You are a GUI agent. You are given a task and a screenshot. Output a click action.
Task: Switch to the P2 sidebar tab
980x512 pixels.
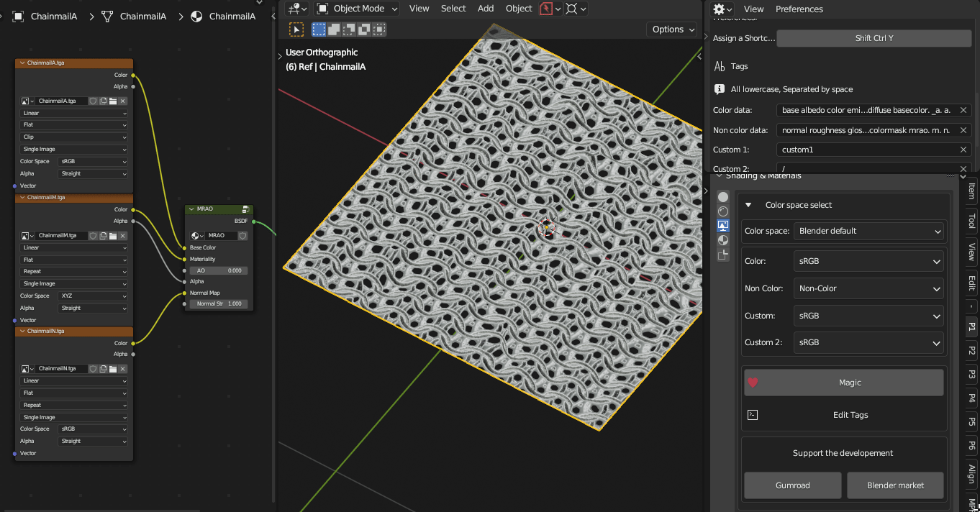971,350
